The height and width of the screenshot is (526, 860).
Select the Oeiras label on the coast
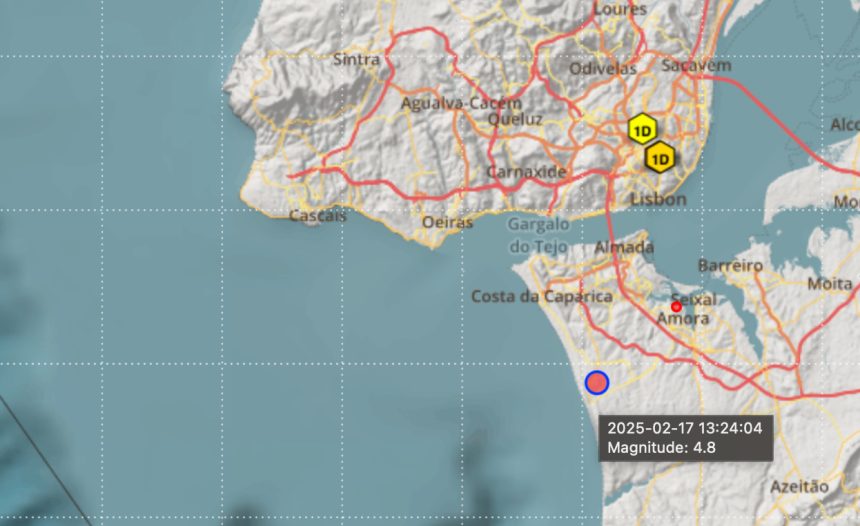(x=448, y=222)
